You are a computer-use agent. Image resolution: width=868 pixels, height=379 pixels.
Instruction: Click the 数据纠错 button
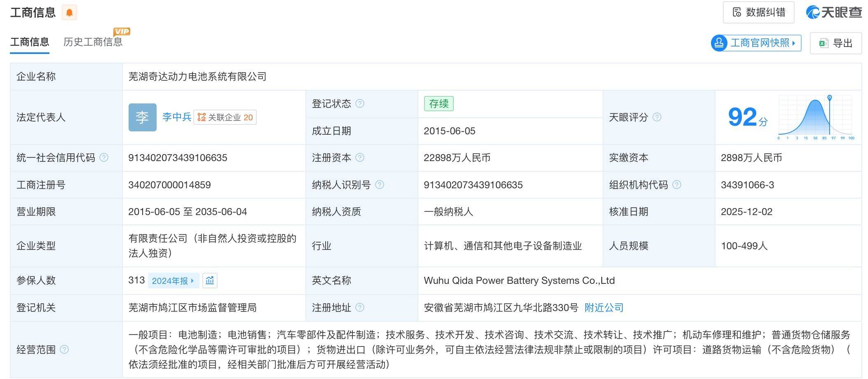(758, 12)
